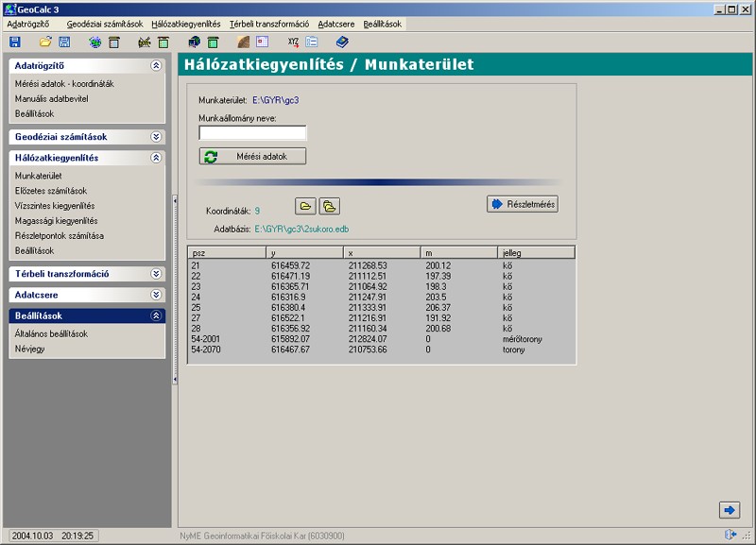Click the checklist icon right of XYZ
This screenshot has height=545, width=756.
[x=312, y=43]
